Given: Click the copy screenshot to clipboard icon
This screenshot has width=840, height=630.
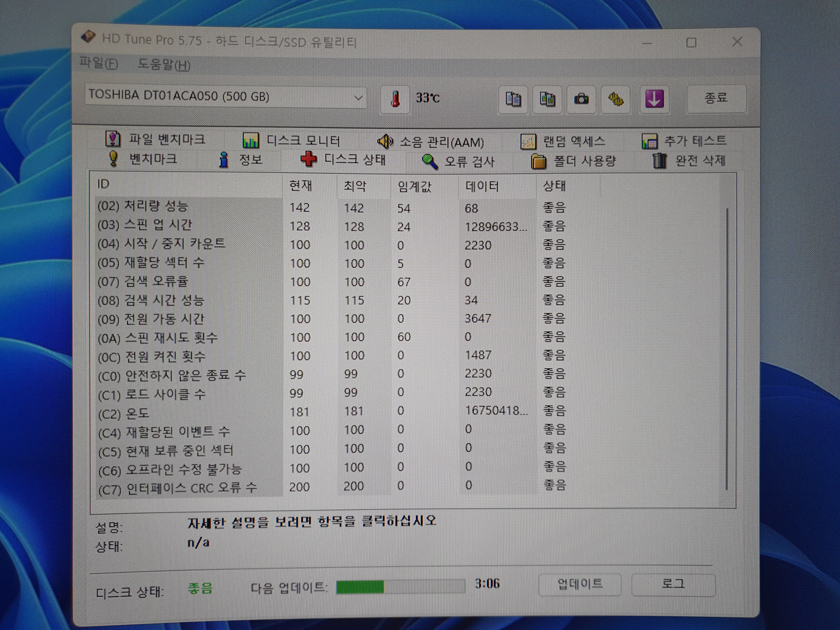Looking at the screenshot, I should 547,99.
